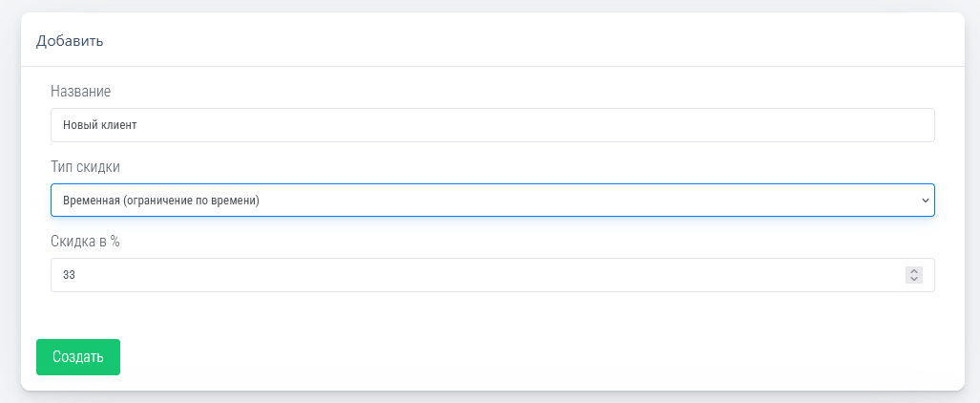Click the Тип скидки label
The image size is (980, 403).
click(x=86, y=166)
